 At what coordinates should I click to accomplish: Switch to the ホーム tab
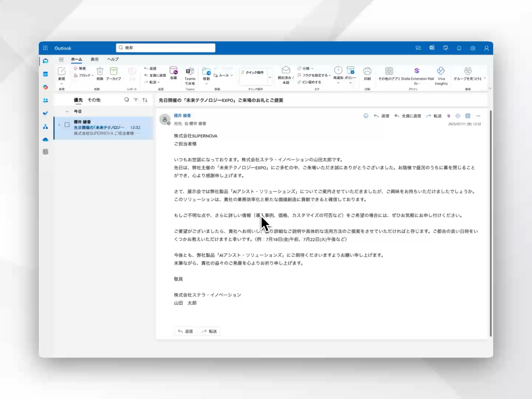(x=76, y=59)
